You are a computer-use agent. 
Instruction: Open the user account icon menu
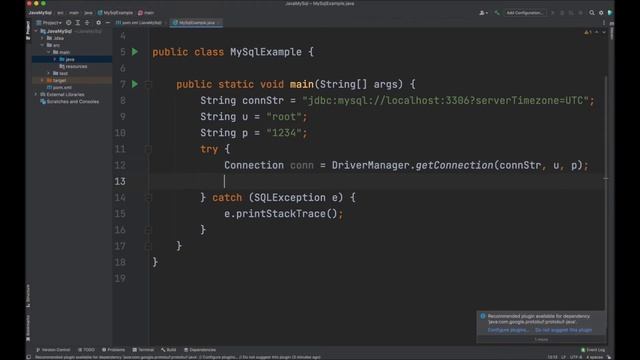[483, 13]
